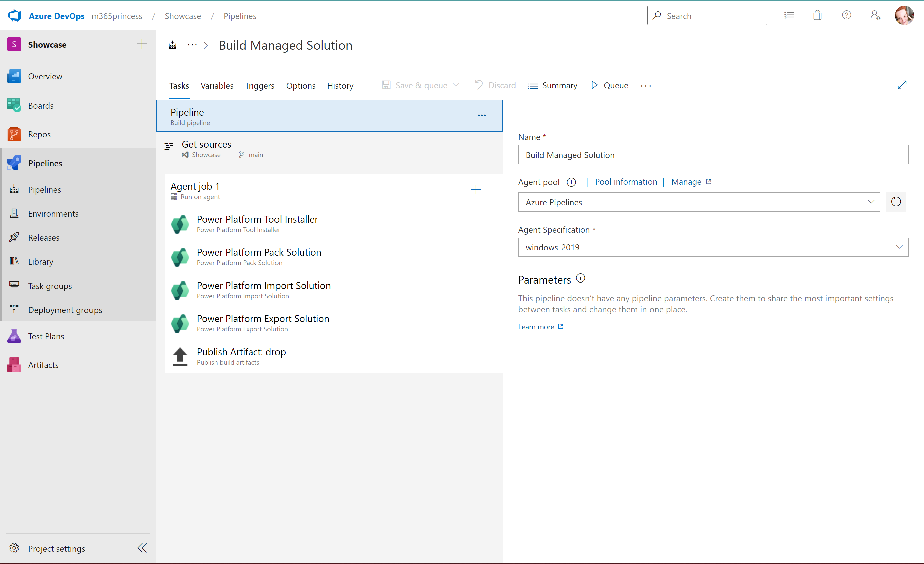Click the Showcase project title in sidebar

click(47, 44)
